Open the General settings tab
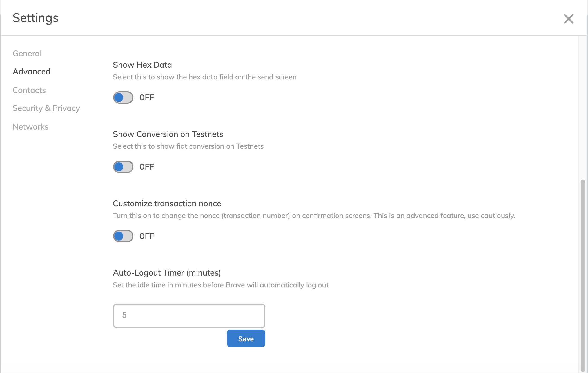Image resolution: width=588 pixels, height=373 pixels. pyautogui.click(x=27, y=54)
